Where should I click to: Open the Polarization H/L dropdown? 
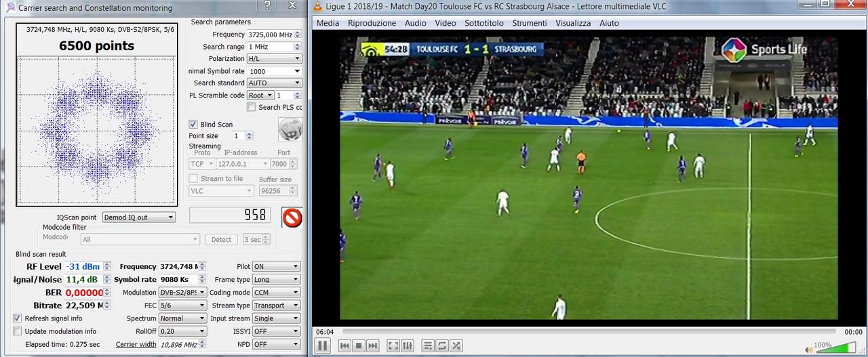pos(274,59)
